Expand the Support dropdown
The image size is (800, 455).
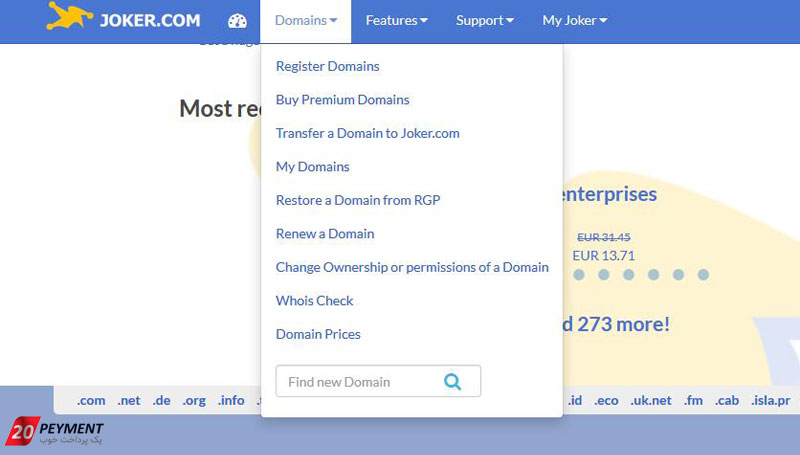coord(485,21)
